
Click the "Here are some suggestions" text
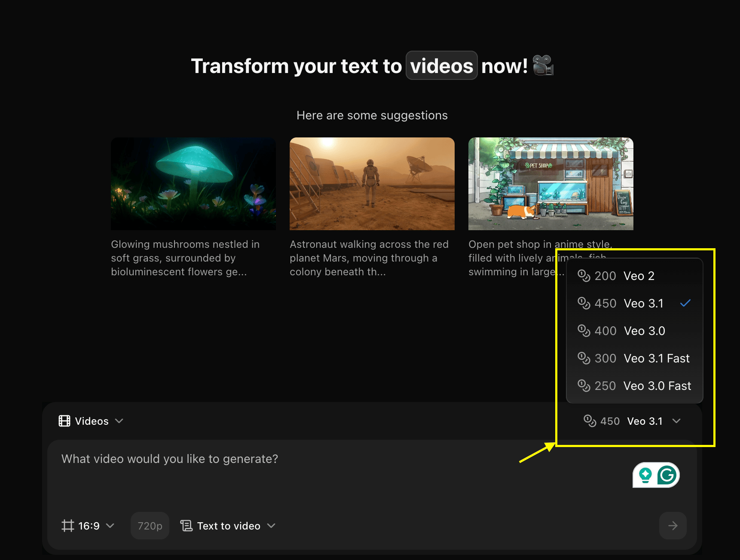tap(372, 115)
